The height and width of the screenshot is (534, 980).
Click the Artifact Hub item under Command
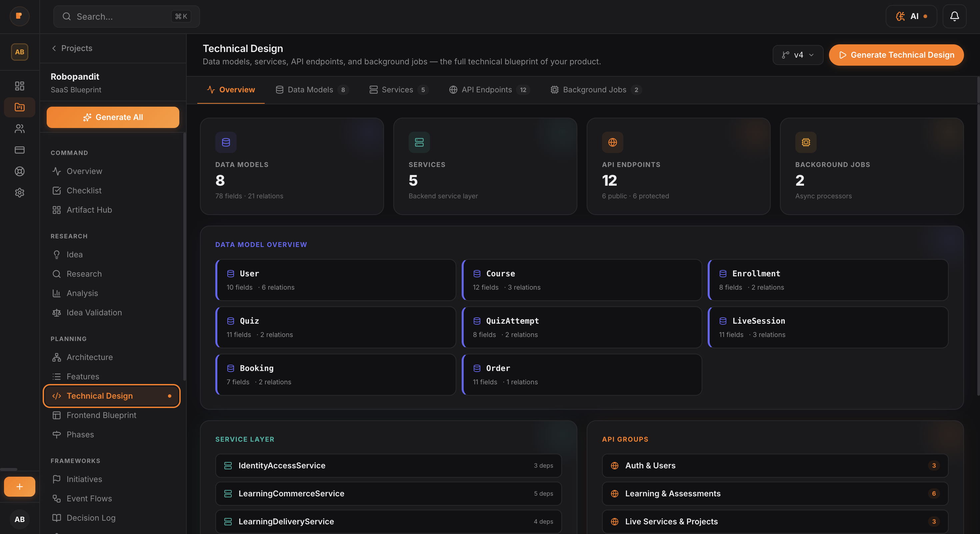point(89,210)
